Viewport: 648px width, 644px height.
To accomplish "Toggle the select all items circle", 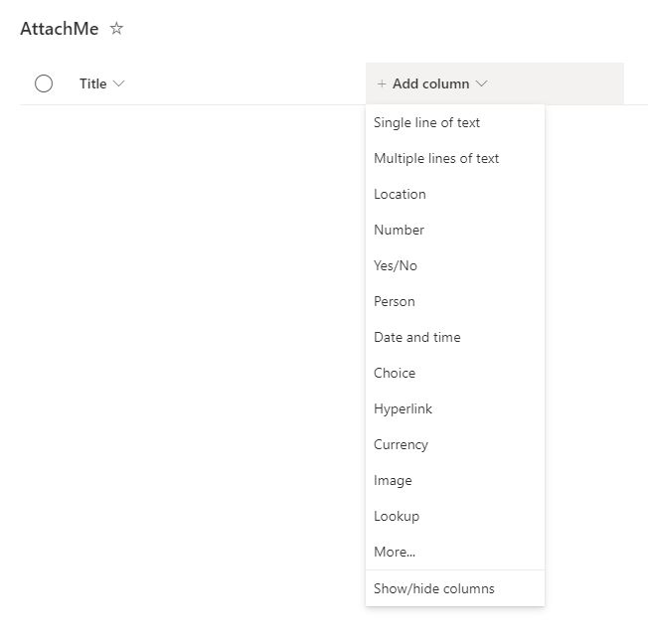I will 44,83.
